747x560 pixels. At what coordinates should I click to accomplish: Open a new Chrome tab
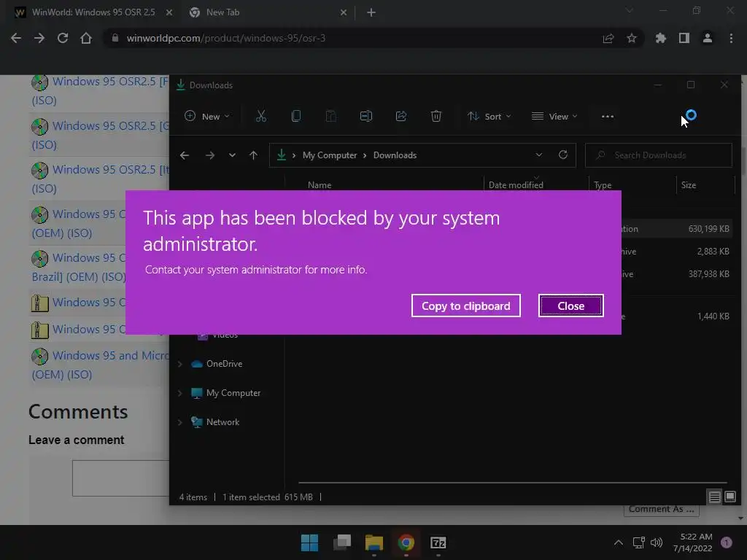tap(371, 13)
